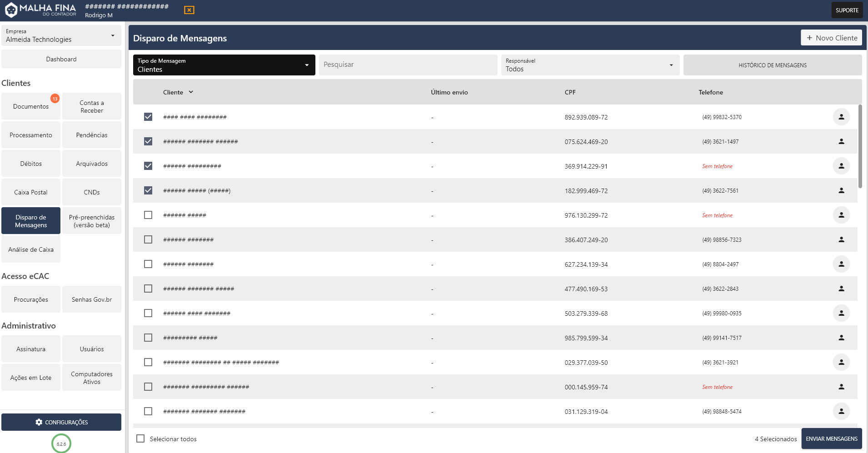Click person icon for CPF 369.914.229-91 row

841,166
